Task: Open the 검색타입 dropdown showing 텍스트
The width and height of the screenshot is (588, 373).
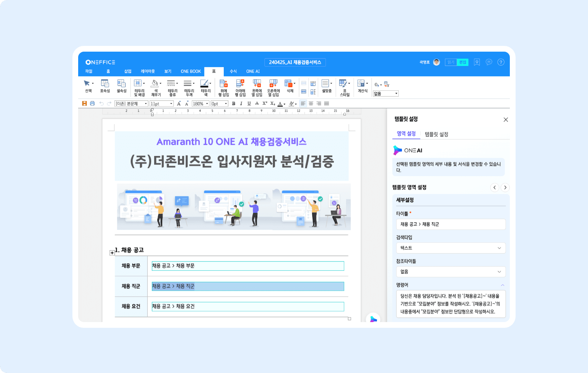Action: pyautogui.click(x=451, y=248)
